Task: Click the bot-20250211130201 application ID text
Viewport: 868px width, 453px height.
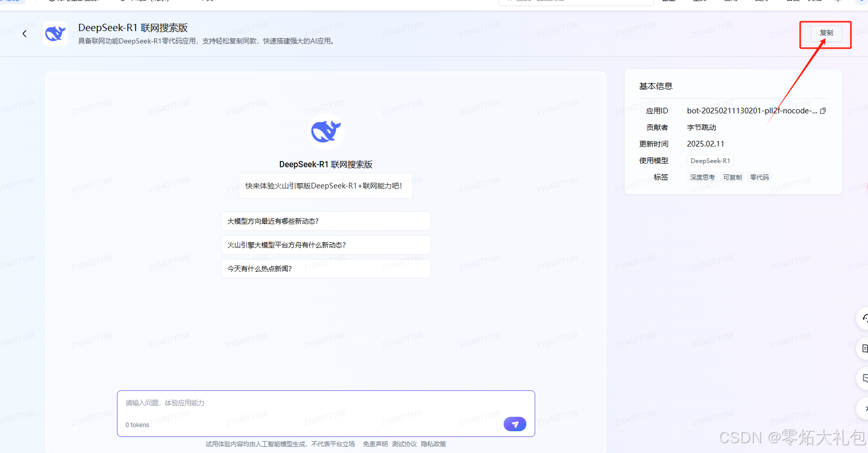Action: [x=752, y=111]
